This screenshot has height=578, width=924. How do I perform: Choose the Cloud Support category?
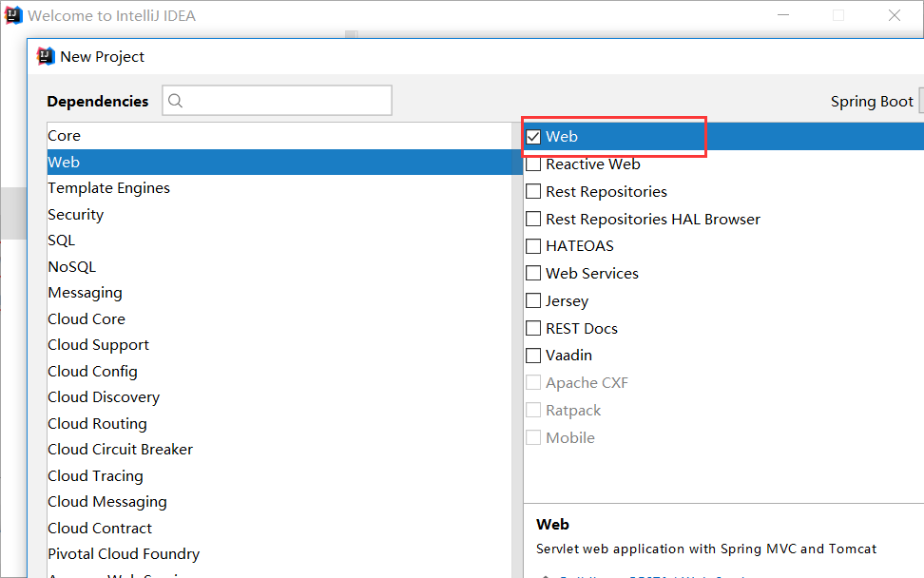280,345
